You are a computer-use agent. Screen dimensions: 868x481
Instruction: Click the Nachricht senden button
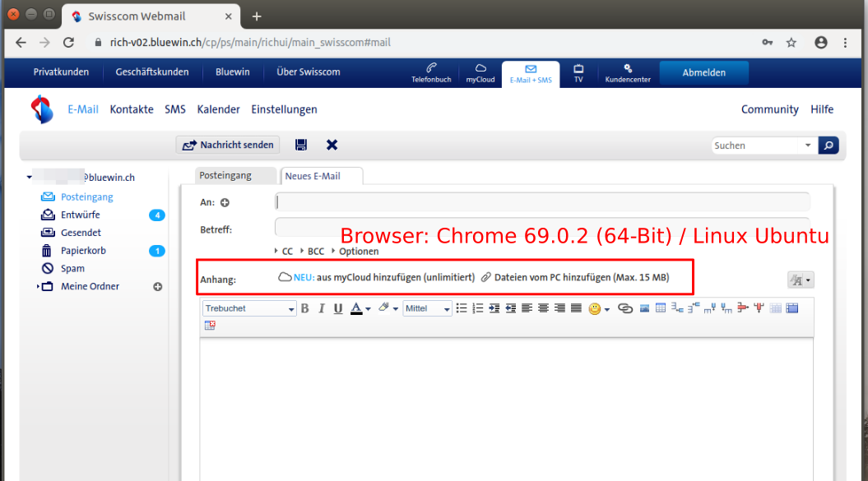click(228, 144)
